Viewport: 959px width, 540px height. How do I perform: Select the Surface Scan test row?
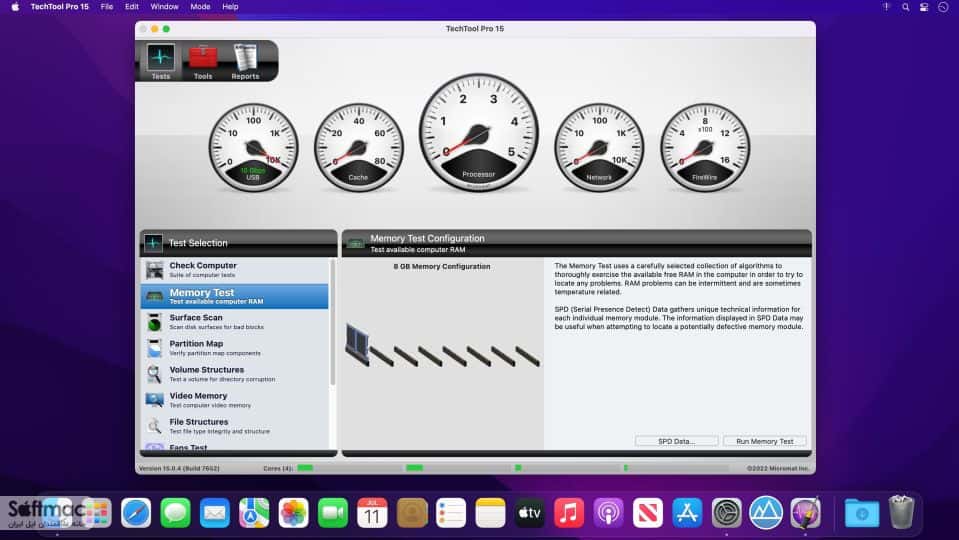coord(235,322)
